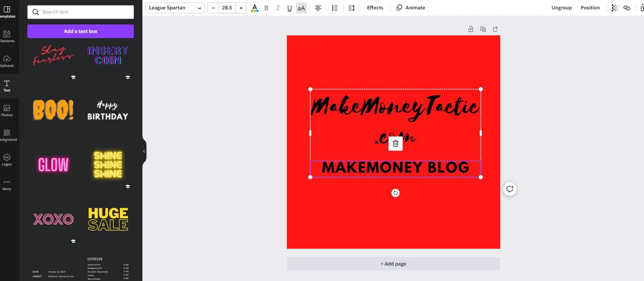This screenshot has width=644, height=281.
Task: Choose the Stay Fearless text style
Action: 53,55
